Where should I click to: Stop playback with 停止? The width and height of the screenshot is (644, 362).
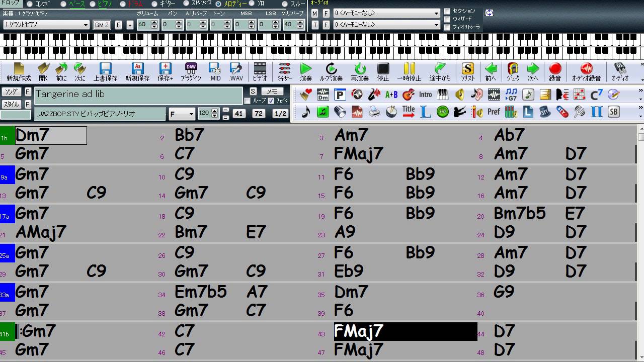click(x=383, y=72)
